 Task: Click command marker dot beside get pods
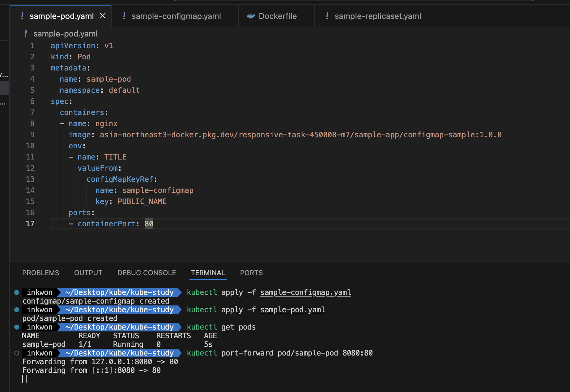(17, 327)
